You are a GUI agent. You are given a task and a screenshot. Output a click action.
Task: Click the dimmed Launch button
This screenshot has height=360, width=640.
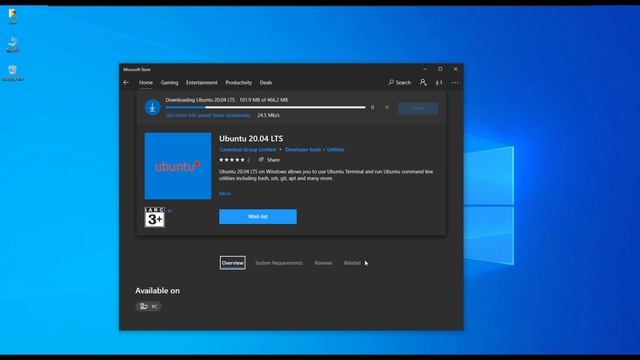pyautogui.click(x=418, y=108)
